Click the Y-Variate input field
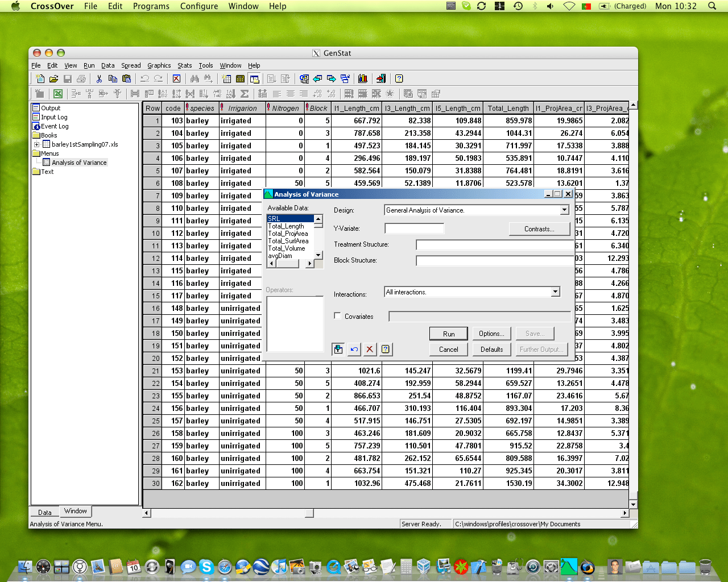The image size is (728, 582). click(415, 228)
